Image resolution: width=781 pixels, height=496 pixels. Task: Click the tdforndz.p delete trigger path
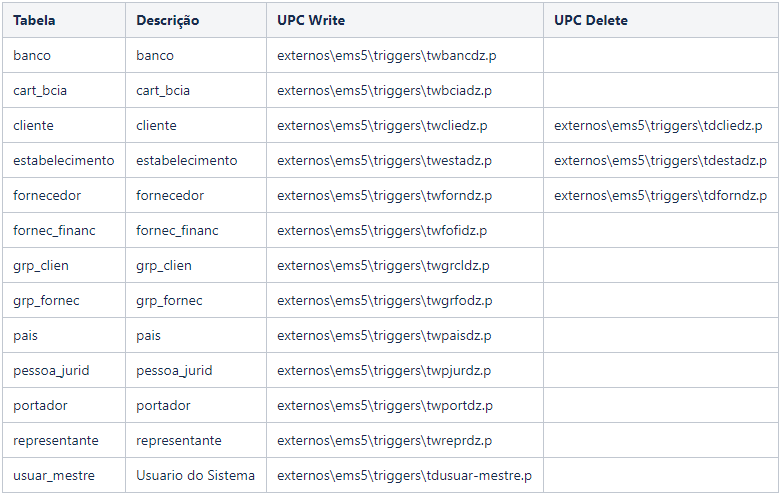[660, 195]
